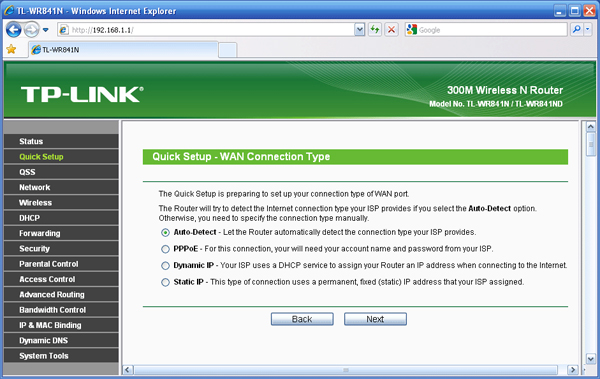Click the vertical scrollbar down arrow
The height and width of the screenshot is (379, 600).
click(x=590, y=359)
